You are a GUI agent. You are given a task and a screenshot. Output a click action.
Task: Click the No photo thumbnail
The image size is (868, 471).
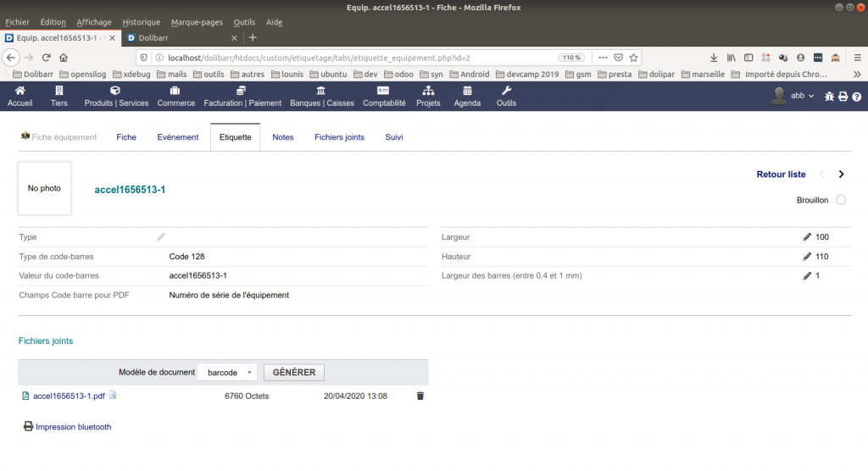(44, 188)
